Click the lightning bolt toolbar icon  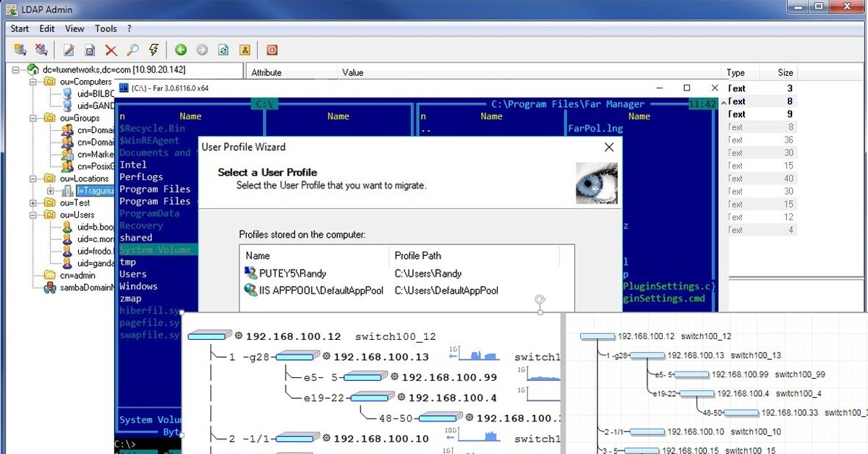click(x=153, y=50)
